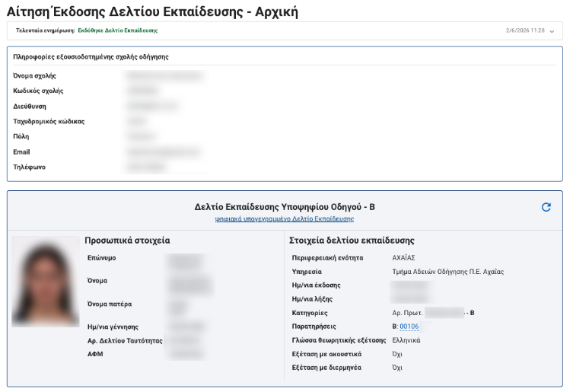
Task: Refresh the Δελτίο Εκπαίδευσης card
Action: coord(546,207)
